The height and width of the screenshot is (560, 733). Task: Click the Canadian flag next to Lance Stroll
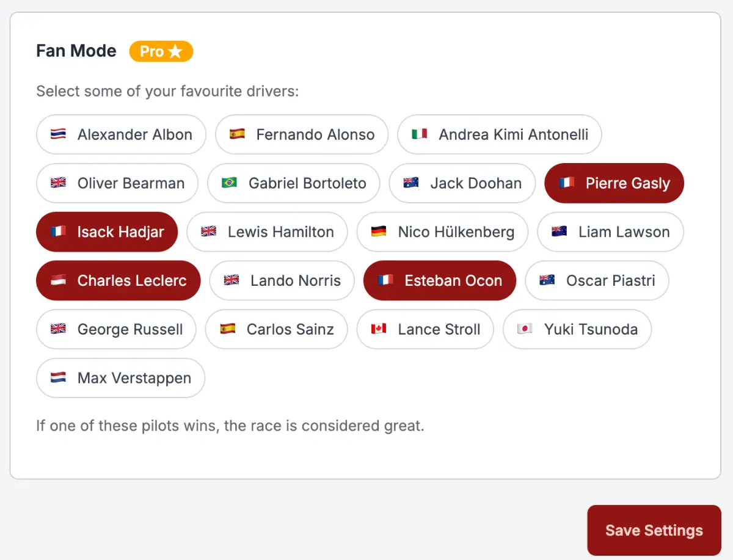pyautogui.click(x=379, y=330)
